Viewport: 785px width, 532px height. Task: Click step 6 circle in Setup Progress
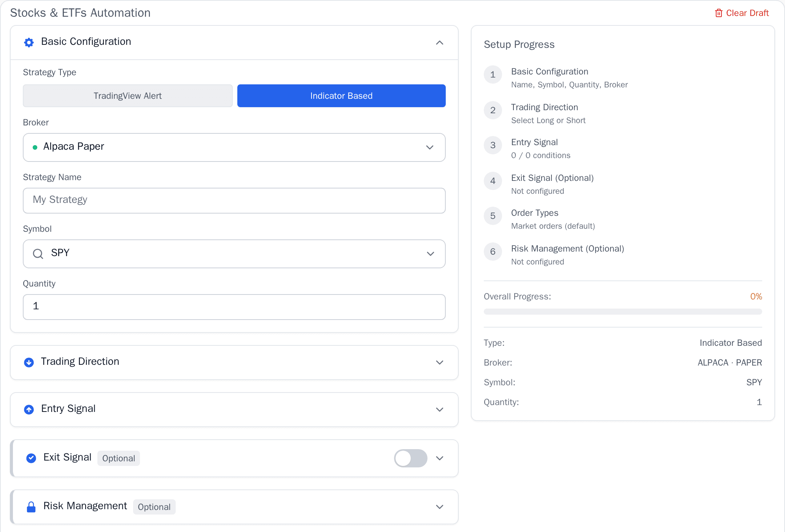coord(493,252)
